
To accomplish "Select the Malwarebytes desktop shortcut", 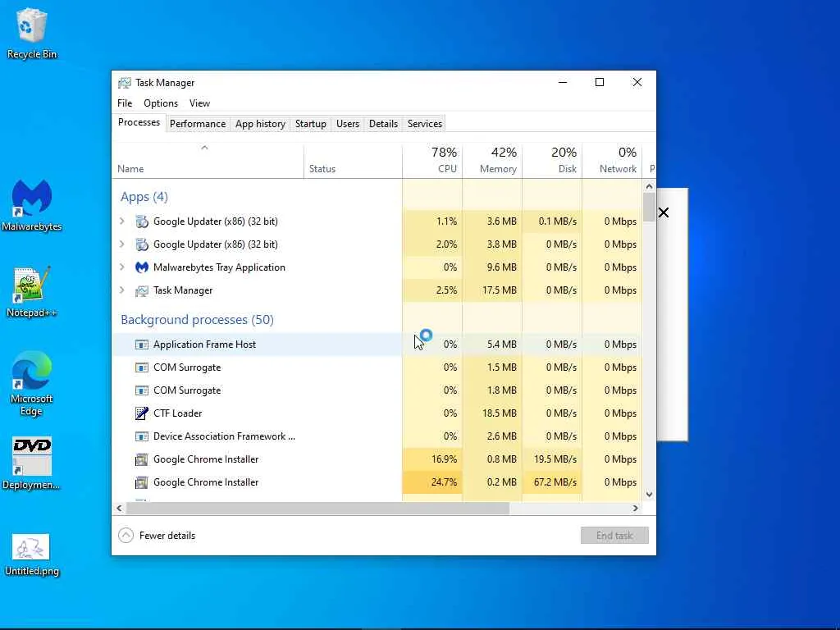I will [x=31, y=206].
